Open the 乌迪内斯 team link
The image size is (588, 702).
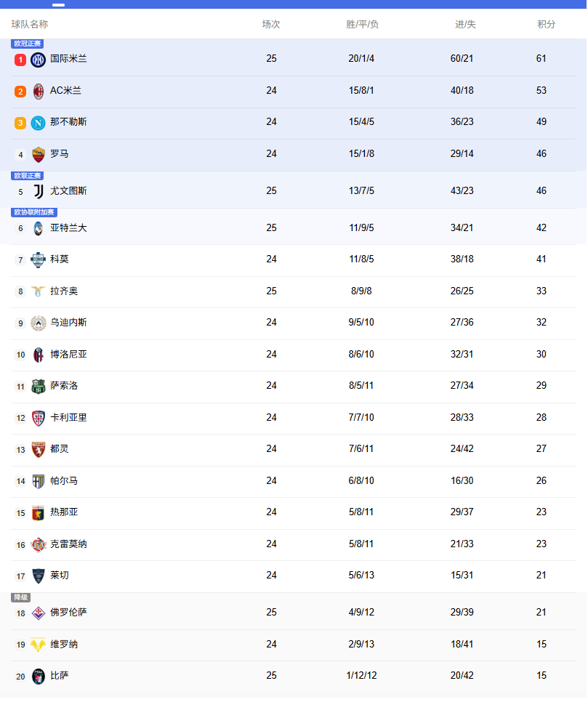pos(68,323)
